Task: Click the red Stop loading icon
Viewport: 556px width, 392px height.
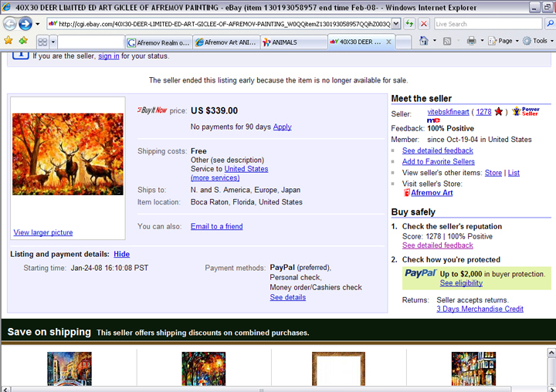Action: pos(424,24)
